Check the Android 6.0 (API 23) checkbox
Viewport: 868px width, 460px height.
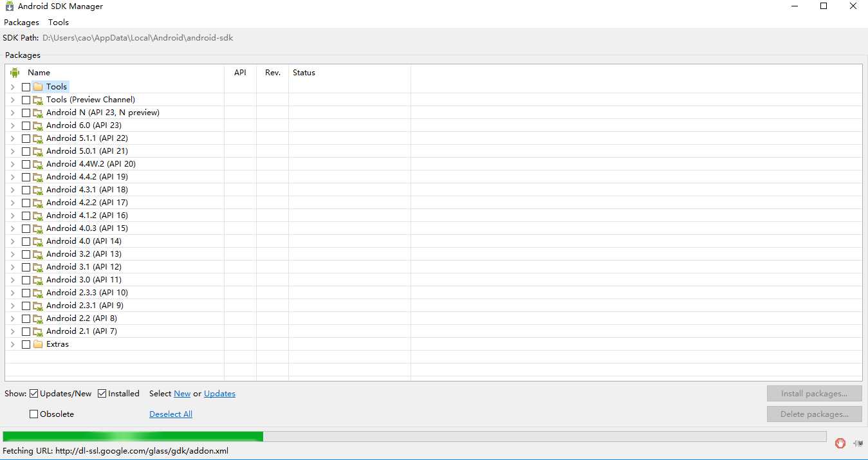point(26,125)
